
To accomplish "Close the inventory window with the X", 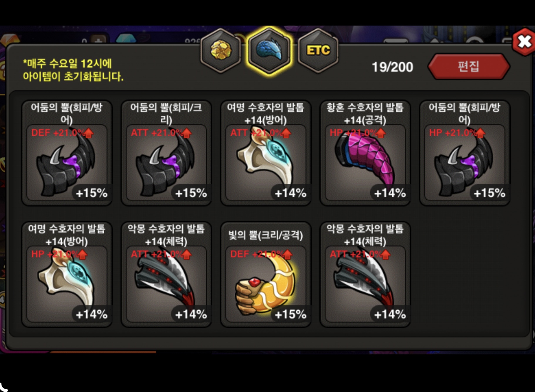I will point(524,41).
